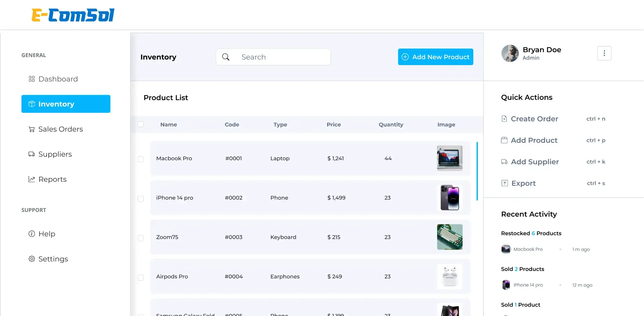Click the Inventory box icon in sidebar
The height and width of the screenshot is (316, 644).
pyautogui.click(x=32, y=104)
